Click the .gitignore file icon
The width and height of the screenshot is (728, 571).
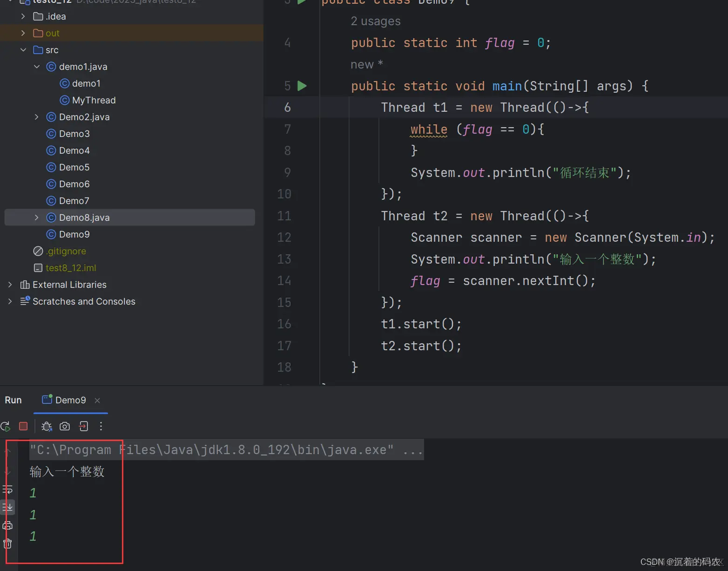38,251
